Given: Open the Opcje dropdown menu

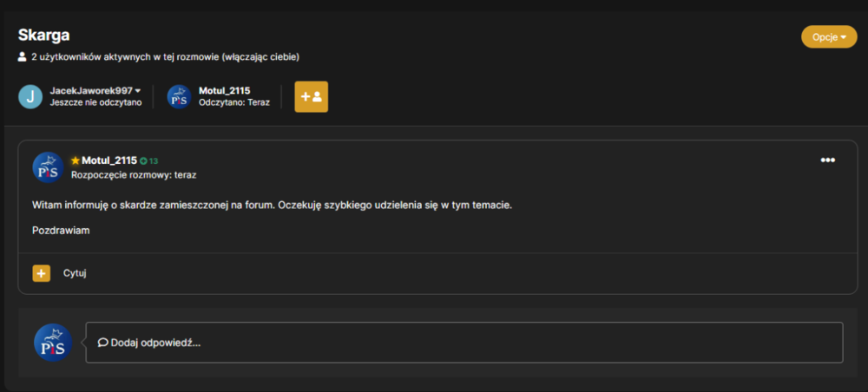Looking at the screenshot, I should 829,37.
